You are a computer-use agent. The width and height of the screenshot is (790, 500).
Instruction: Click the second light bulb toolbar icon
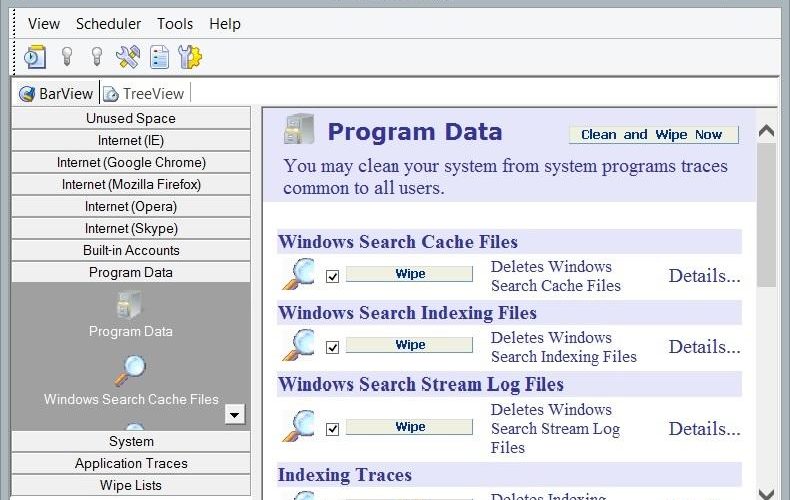(x=97, y=57)
